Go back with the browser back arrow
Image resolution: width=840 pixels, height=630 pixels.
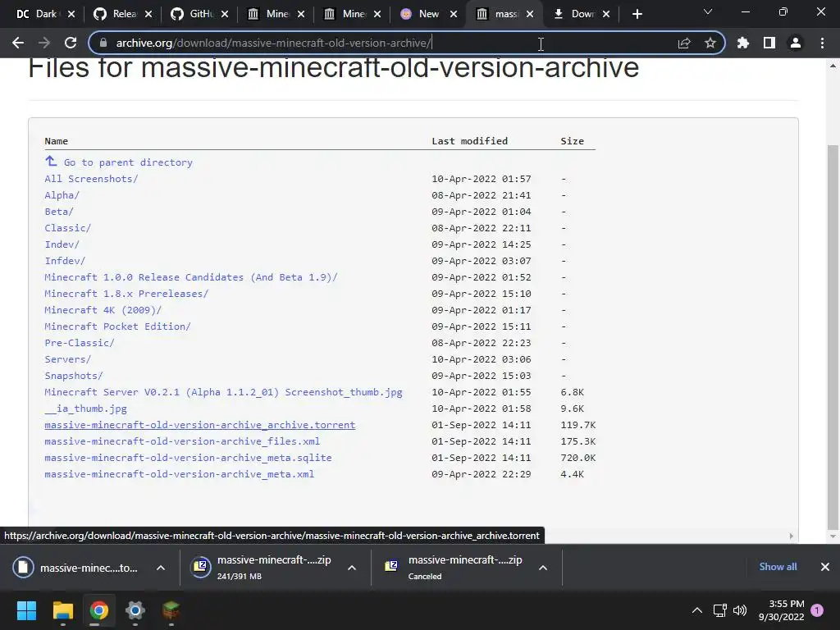click(x=18, y=43)
